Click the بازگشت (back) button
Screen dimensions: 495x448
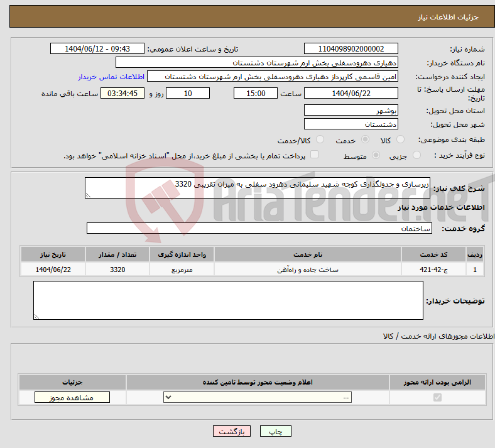(232, 432)
